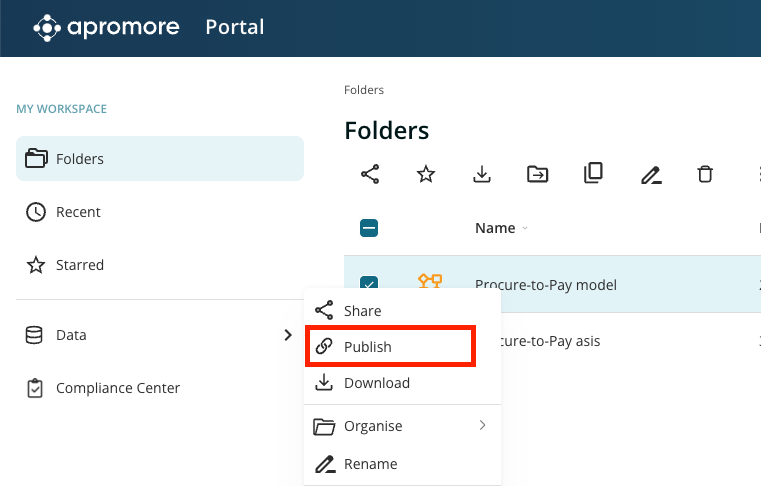
Task: Sort by the Name column header
Action: (495, 228)
